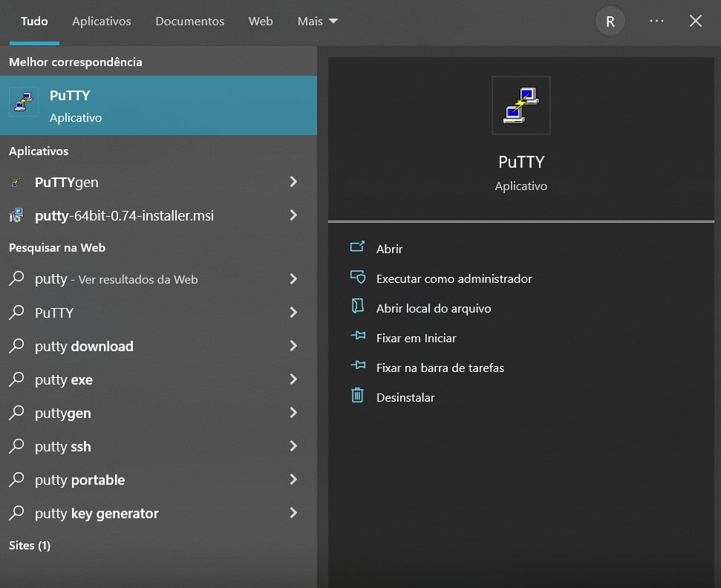Click the Abrir open-window icon
Image resolution: width=721 pixels, height=588 pixels.
pos(357,248)
